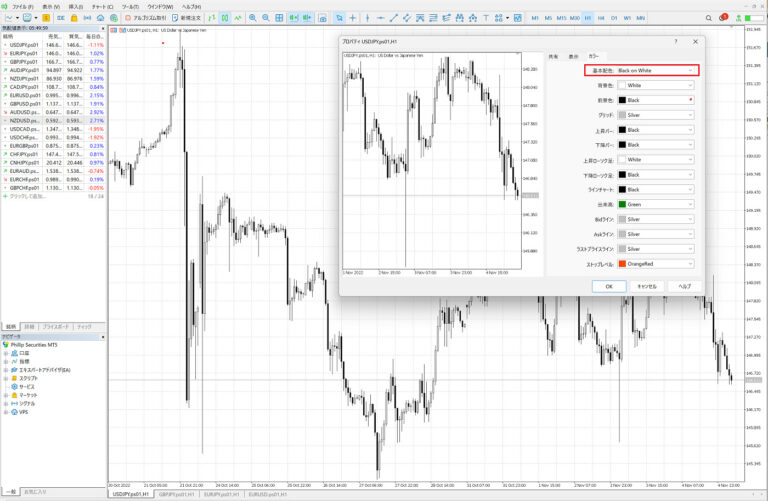Switch to the 表示 tab in properties dialog
Image resolution: width=768 pixels, height=501 pixels.
(573, 56)
